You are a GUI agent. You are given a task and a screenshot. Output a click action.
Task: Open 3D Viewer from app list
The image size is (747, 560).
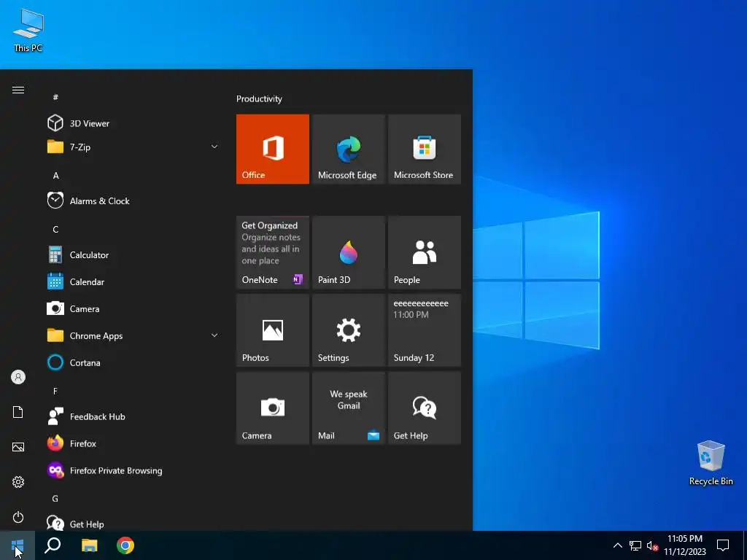pyautogui.click(x=133, y=123)
